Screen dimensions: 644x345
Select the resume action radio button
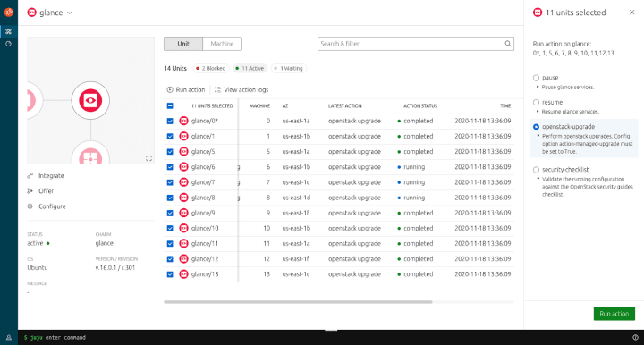tap(536, 102)
